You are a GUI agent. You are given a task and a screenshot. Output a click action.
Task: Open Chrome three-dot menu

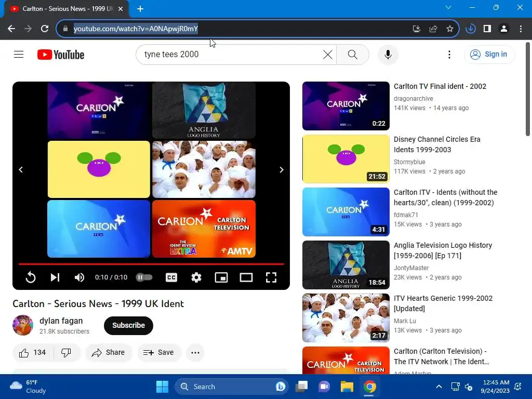coord(521,29)
